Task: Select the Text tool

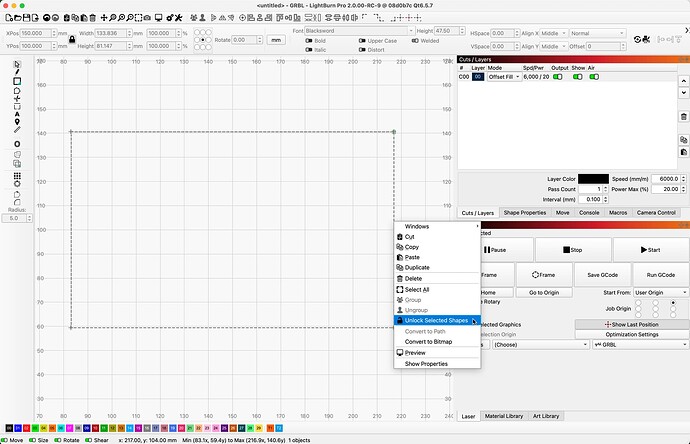Action: click(x=17, y=114)
